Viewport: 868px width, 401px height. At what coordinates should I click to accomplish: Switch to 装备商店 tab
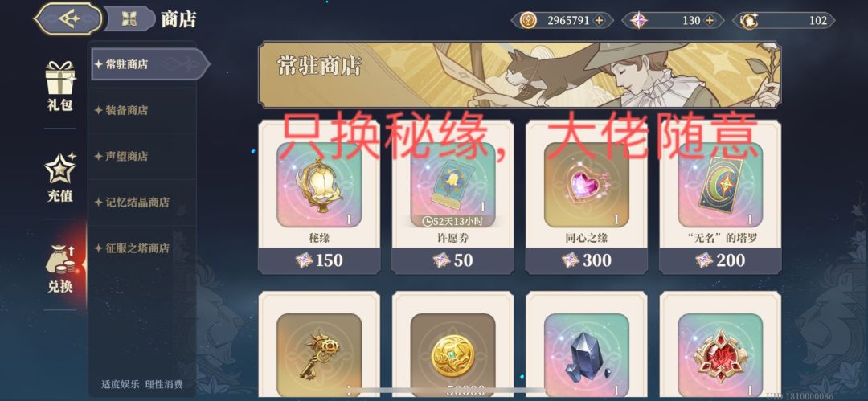coord(143,110)
